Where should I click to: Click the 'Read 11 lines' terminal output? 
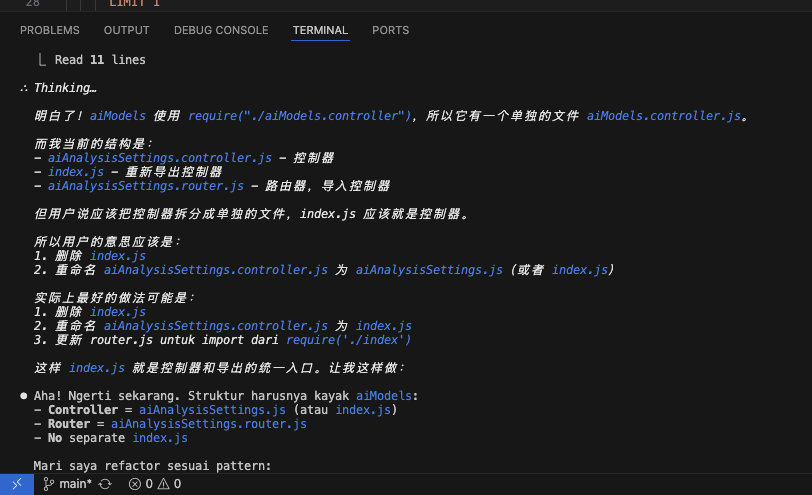[x=100, y=60]
